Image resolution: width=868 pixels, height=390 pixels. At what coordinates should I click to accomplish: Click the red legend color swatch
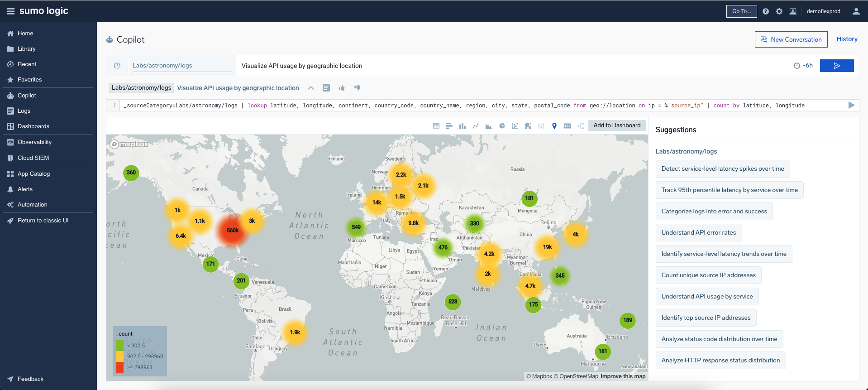[x=120, y=367]
